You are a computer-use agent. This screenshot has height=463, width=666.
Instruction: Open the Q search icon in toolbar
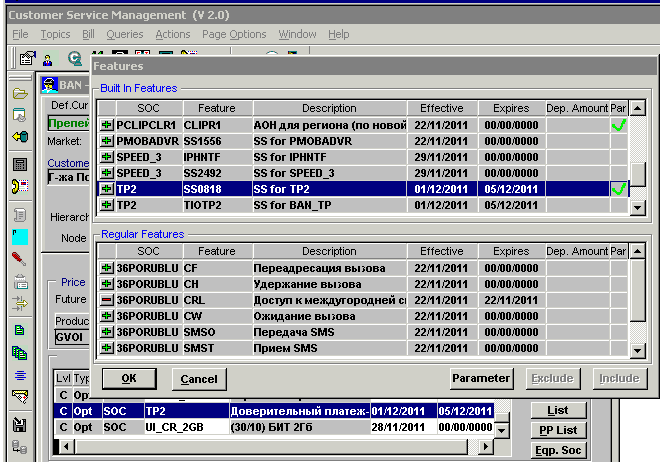pyautogui.click(x=75, y=59)
